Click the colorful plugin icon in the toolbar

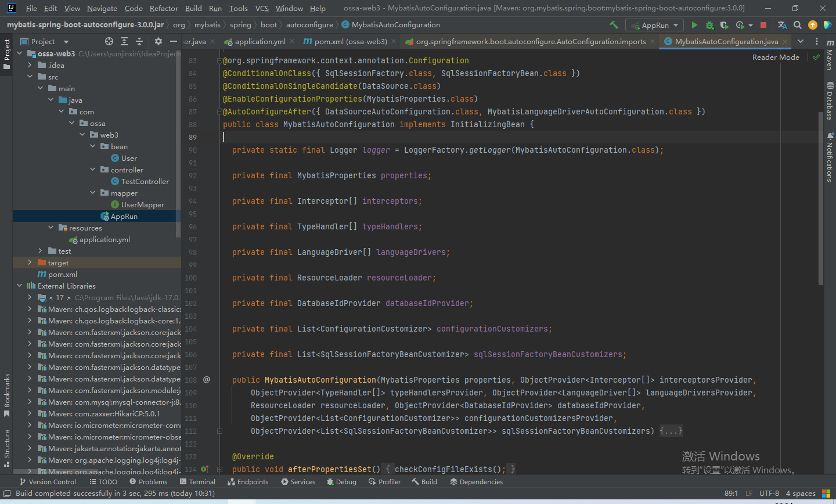[x=827, y=25]
